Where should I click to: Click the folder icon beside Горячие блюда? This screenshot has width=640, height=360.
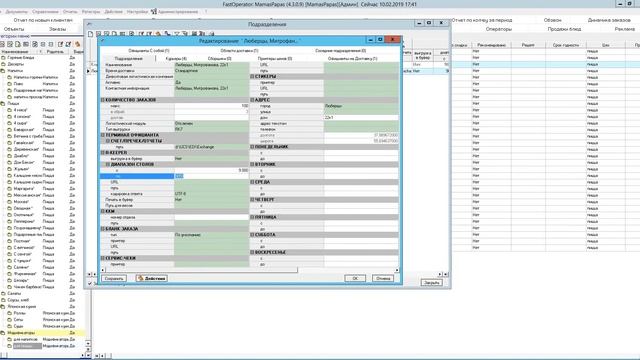pyautogui.click(x=3, y=58)
